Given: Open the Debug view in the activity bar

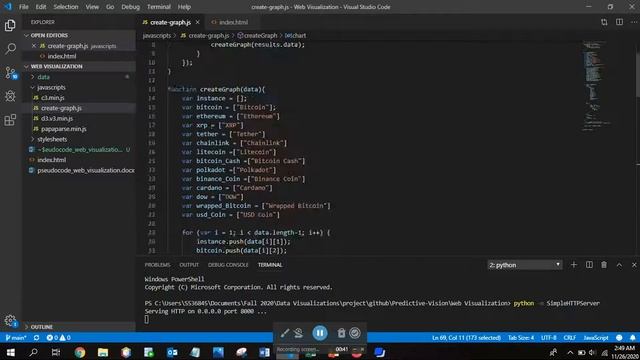Looking at the screenshot, I should tap(10, 96).
